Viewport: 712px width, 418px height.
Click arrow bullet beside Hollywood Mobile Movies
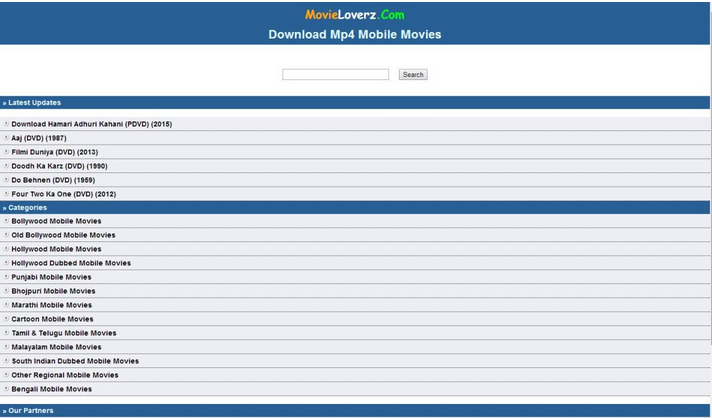click(x=6, y=249)
